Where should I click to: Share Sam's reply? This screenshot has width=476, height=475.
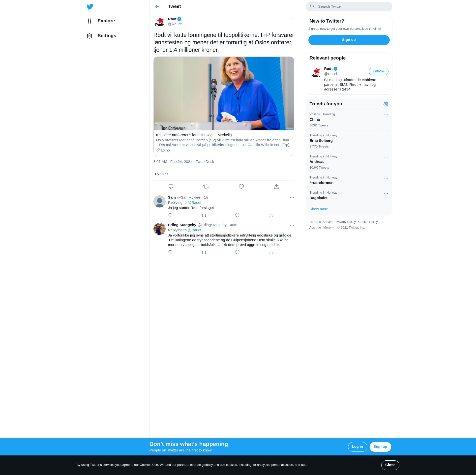point(271,215)
